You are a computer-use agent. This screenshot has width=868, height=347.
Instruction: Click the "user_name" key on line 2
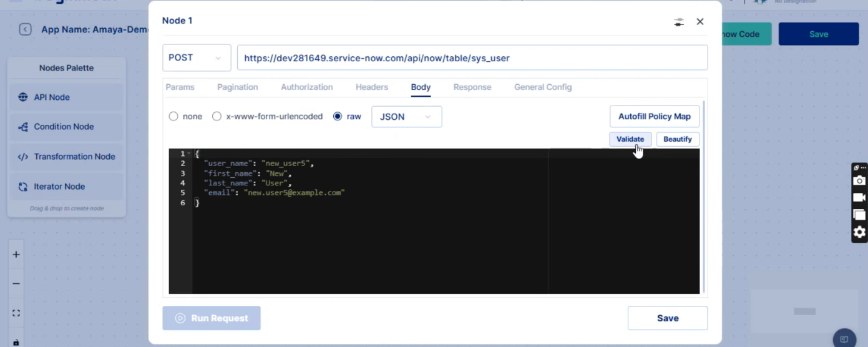pyautogui.click(x=230, y=164)
